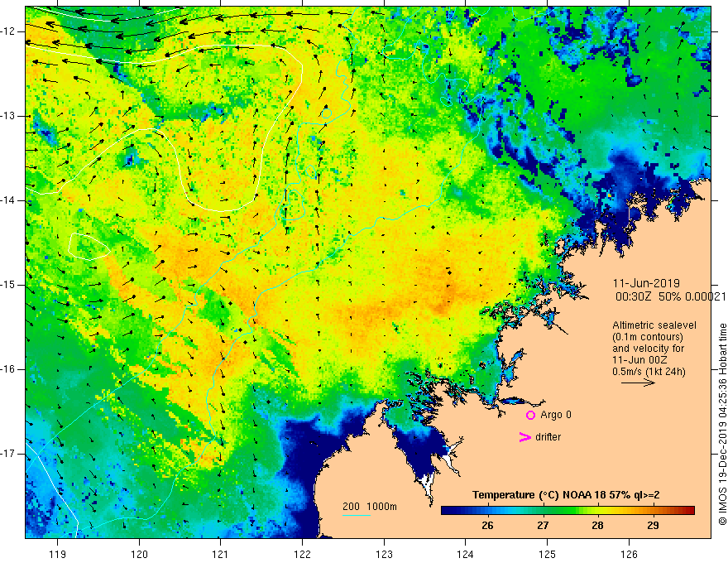Select the '11-Jun-2019' date label
This screenshot has height=563, width=728.
point(646,283)
